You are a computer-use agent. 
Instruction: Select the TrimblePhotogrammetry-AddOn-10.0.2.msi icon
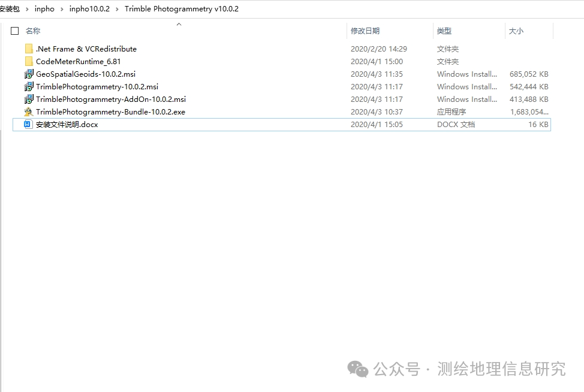[29, 99]
